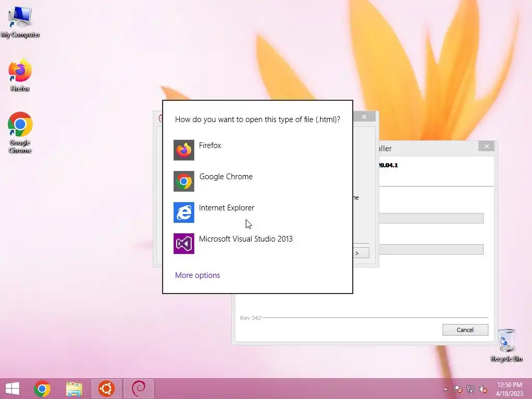This screenshot has height=399, width=532.
Task: Choose Firefox to open .html files
Action: (257, 150)
